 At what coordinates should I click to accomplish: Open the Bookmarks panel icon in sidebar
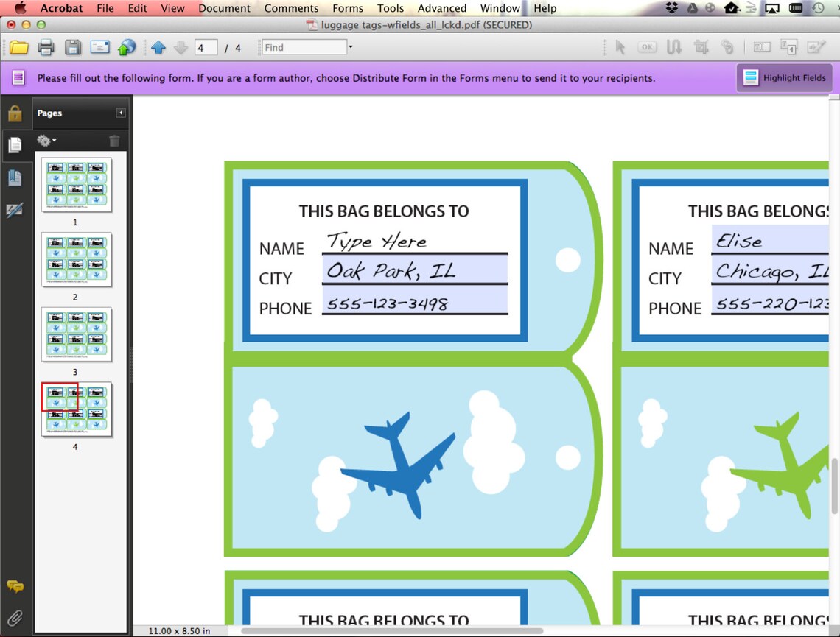pyautogui.click(x=15, y=177)
